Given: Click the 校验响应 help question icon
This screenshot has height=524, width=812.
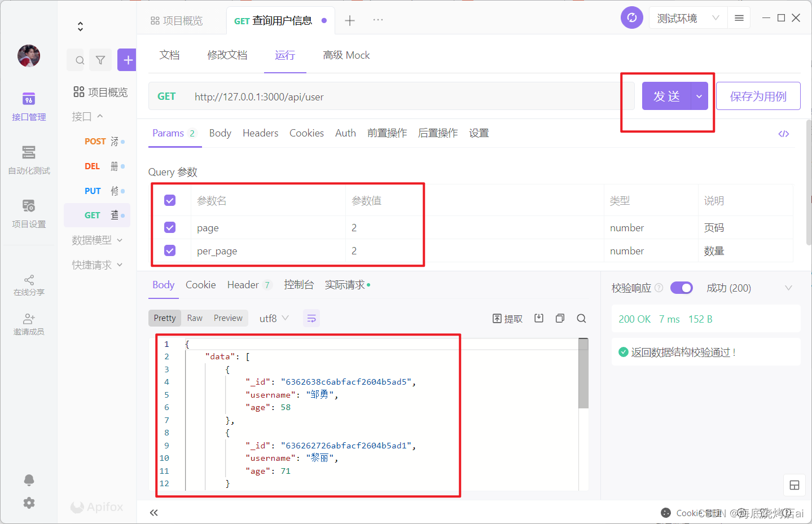Looking at the screenshot, I should click(659, 288).
